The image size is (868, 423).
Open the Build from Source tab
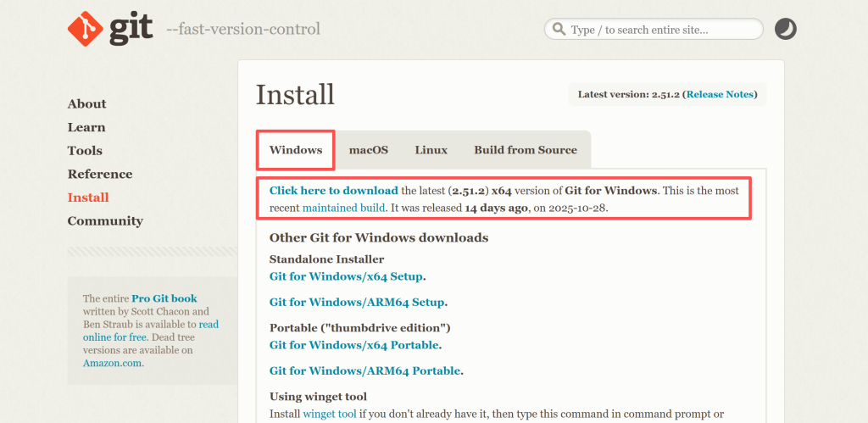526,150
